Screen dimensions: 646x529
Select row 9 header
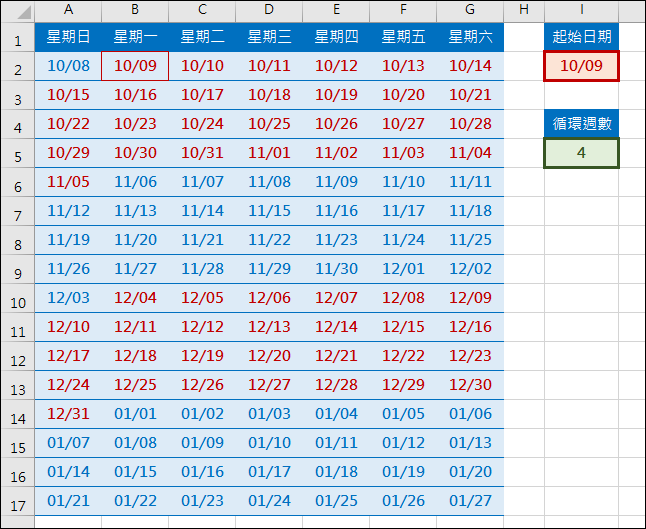(x=18, y=269)
